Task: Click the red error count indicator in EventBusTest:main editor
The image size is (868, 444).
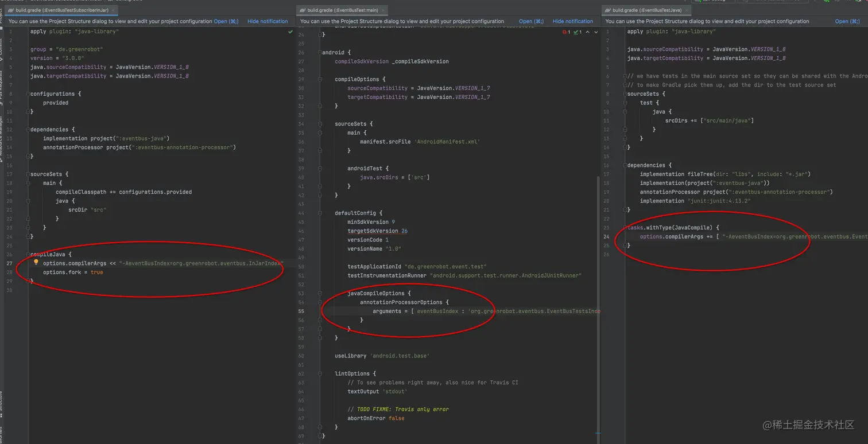Action: (567, 32)
